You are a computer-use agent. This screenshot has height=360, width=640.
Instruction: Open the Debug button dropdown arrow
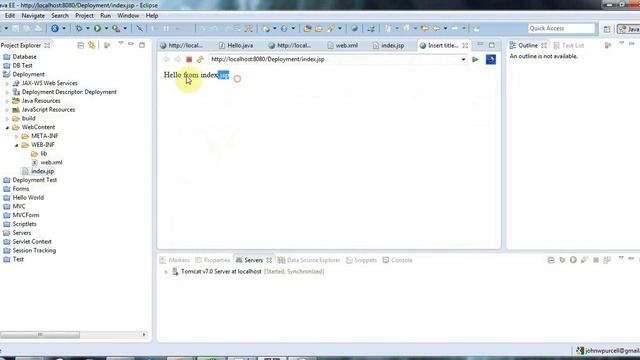pos(87,29)
